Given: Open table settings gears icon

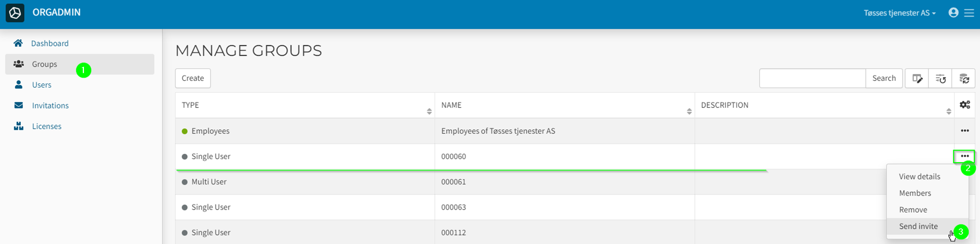Looking at the screenshot, I should pos(964,105).
